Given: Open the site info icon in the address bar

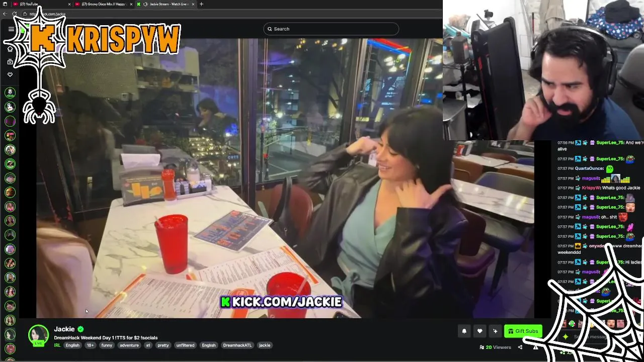Looking at the screenshot, I should pyautogui.click(x=25, y=14).
